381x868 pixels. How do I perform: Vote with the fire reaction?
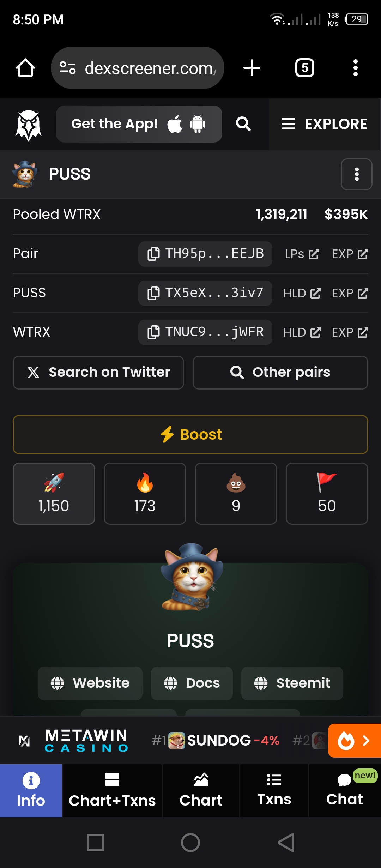(145, 494)
